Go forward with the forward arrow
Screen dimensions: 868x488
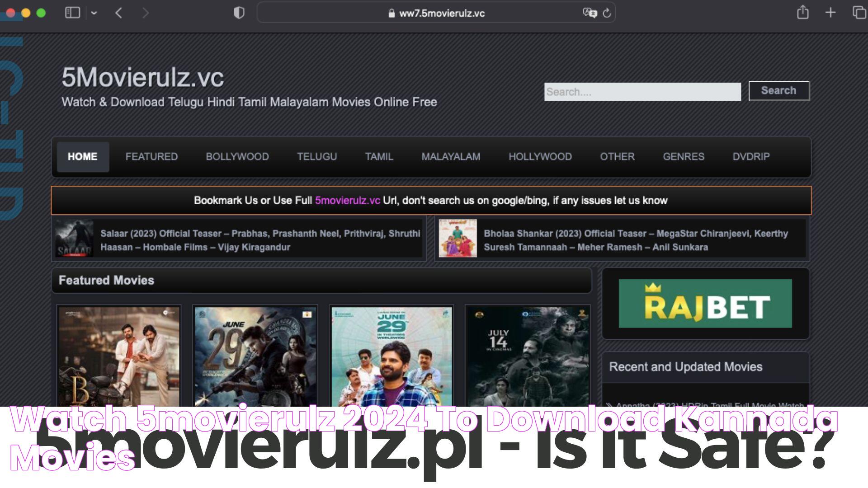pyautogui.click(x=145, y=13)
